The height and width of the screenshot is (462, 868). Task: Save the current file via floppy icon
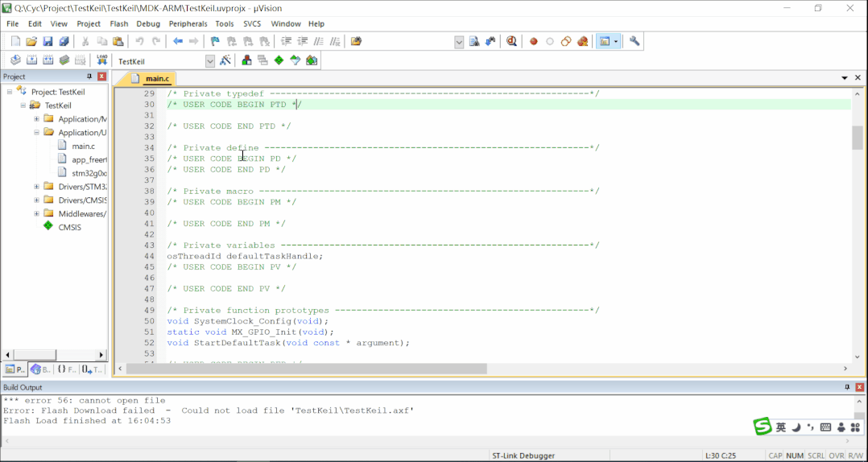[x=48, y=42]
